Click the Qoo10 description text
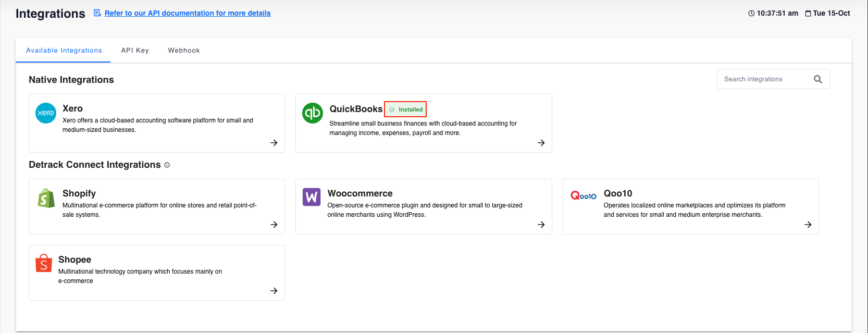The image size is (868, 333). (x=695, y=210)
